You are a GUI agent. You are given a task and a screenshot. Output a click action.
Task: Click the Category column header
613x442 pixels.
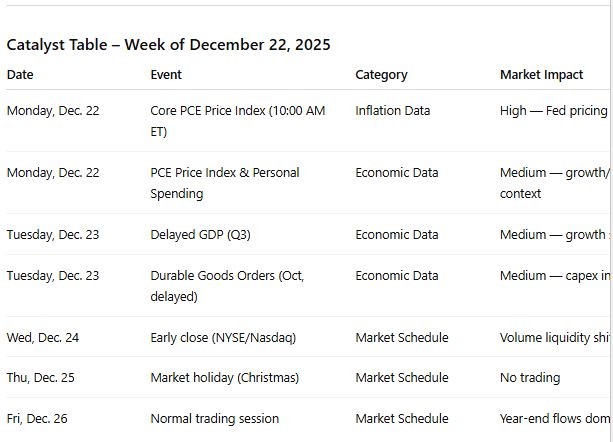click(x=382, y=74)
